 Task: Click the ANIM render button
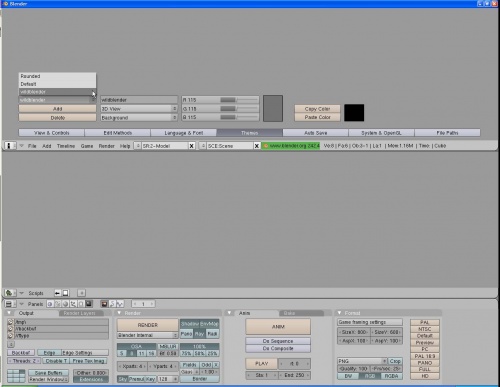278,327
